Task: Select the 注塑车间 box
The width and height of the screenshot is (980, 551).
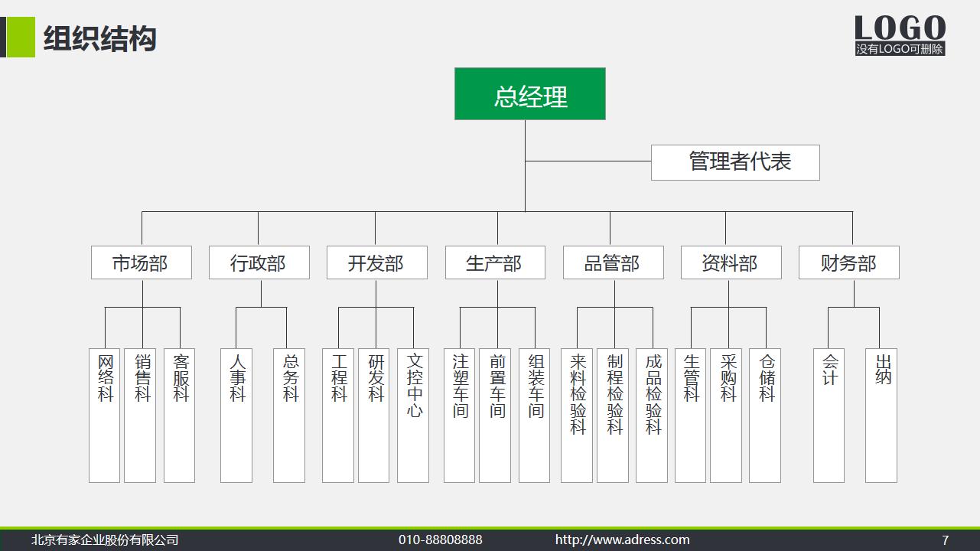Action: click(x=459, y=416)
